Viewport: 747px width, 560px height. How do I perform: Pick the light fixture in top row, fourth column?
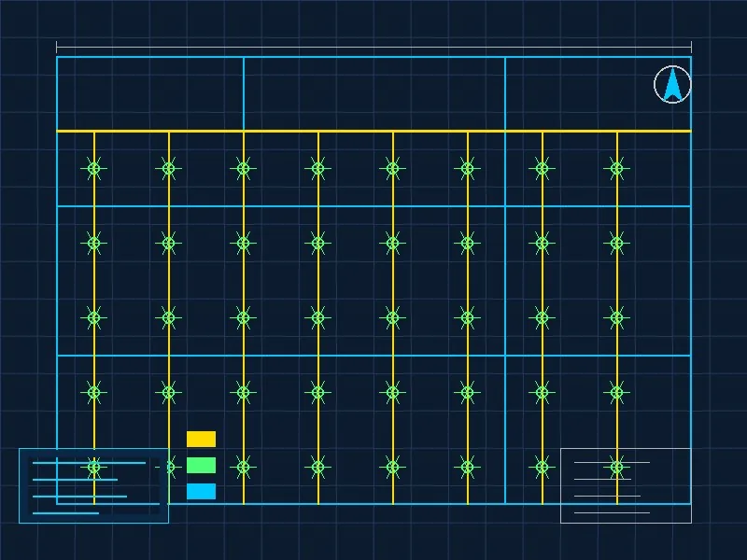[317, 168]
